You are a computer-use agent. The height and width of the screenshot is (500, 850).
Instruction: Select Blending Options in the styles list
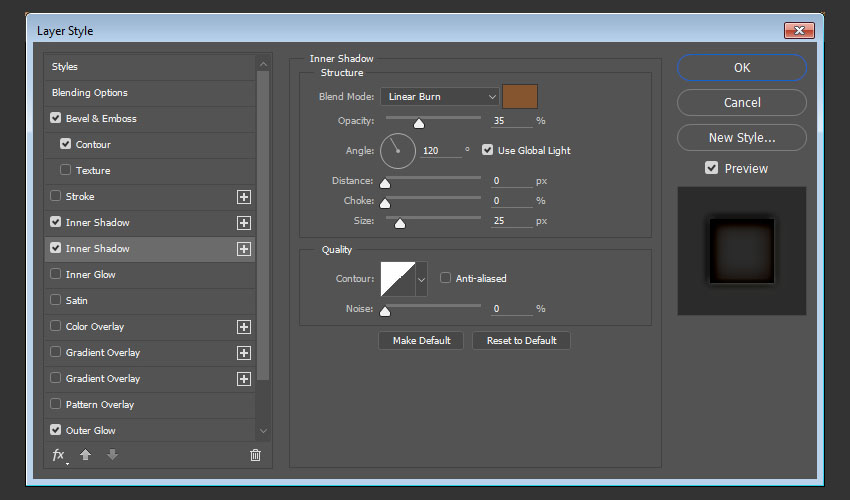(x=90, y=93)
